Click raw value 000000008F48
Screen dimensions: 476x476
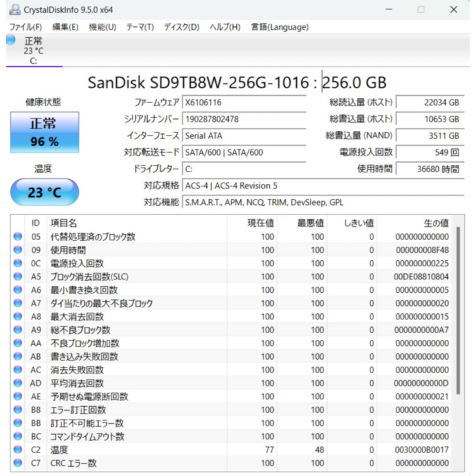[422, 250]
